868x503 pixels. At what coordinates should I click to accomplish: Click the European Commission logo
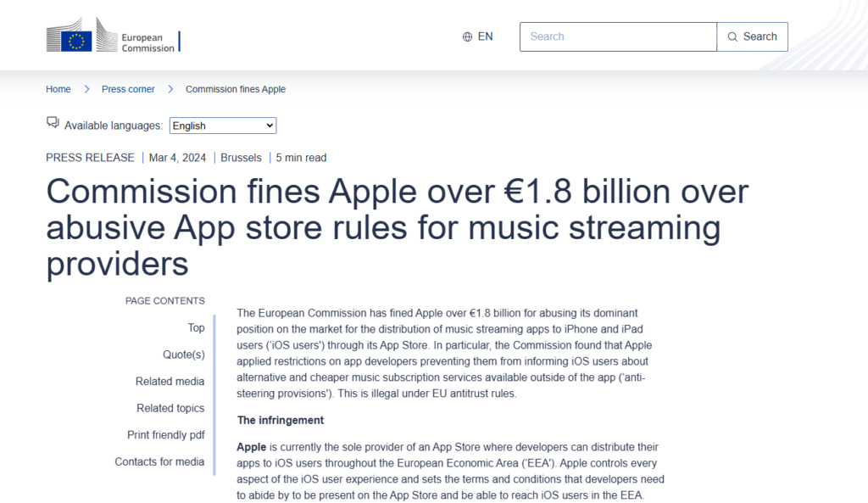pyautogui.click(x=113, y=35)
